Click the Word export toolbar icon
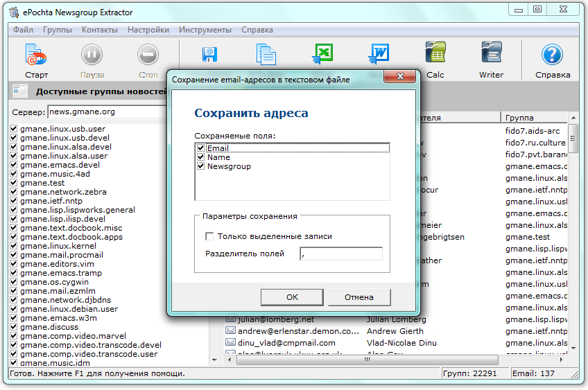The width and height of the screenshot is (588, 390). (x=379, y=54)
